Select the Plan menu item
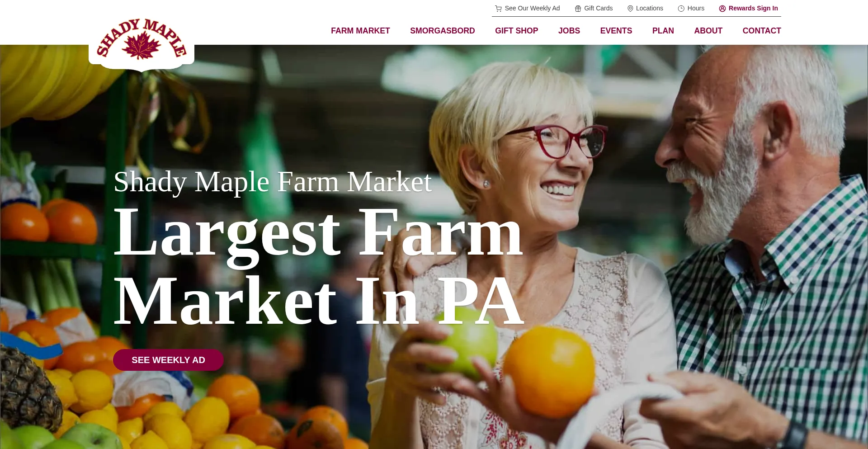The width and height of the screenshot is (868, 449). point(663,31)
